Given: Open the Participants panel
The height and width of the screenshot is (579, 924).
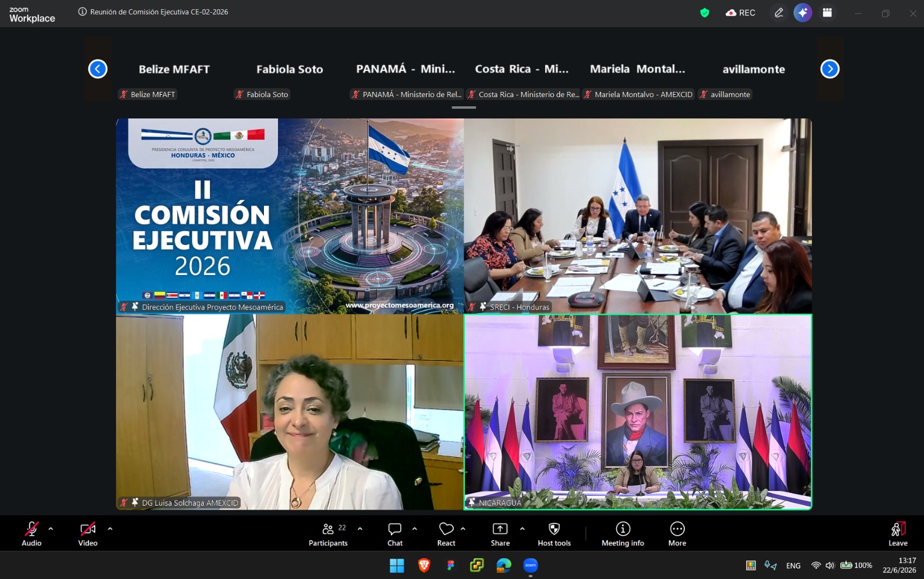Looking at the screenshot, I should pos(328,534).
